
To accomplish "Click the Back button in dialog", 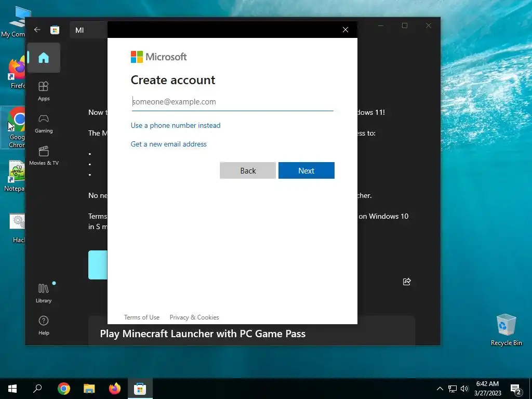I will pos(248,170).
